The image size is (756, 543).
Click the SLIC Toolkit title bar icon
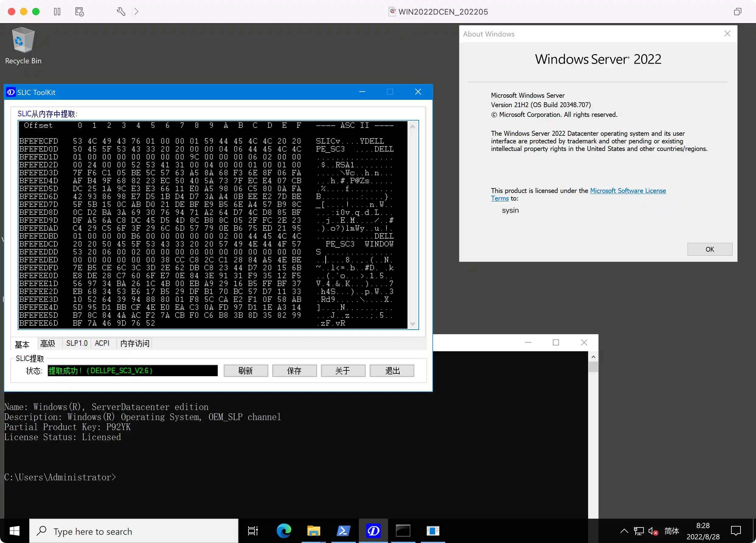[11, 92]
